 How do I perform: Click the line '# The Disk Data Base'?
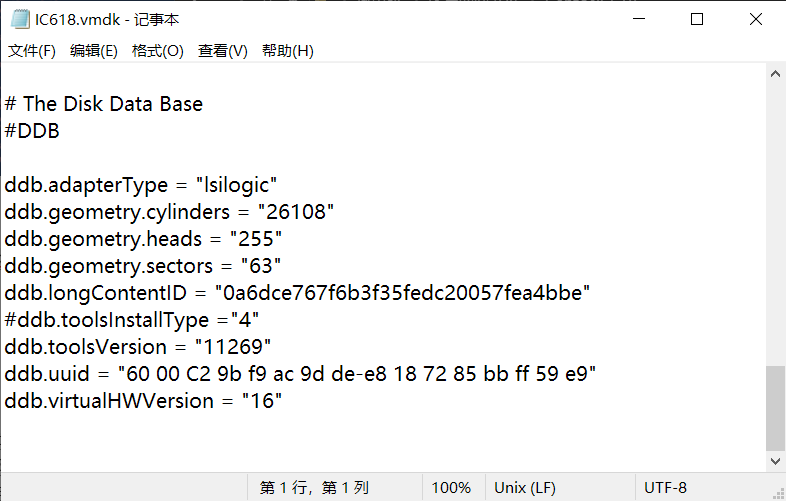(x=104, y=104)
